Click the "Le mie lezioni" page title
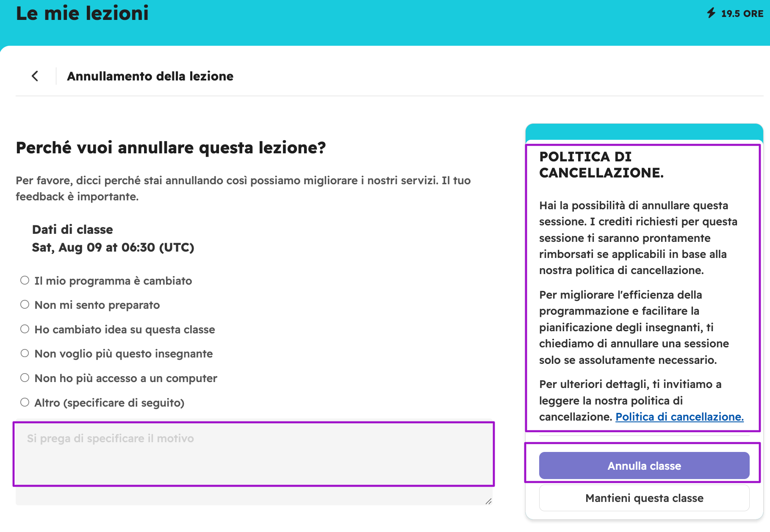Screen dimensions: 770x532 pos(82,13)
